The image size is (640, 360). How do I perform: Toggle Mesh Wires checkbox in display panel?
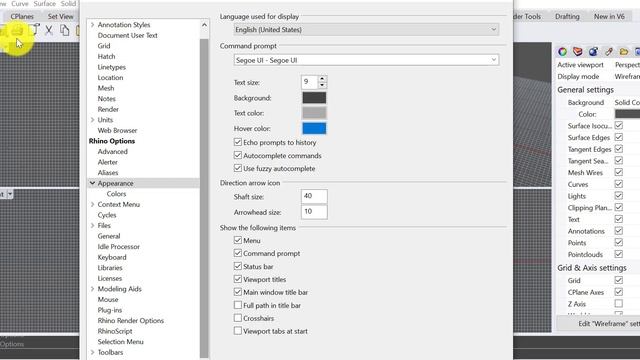click(x=619, y=172)
